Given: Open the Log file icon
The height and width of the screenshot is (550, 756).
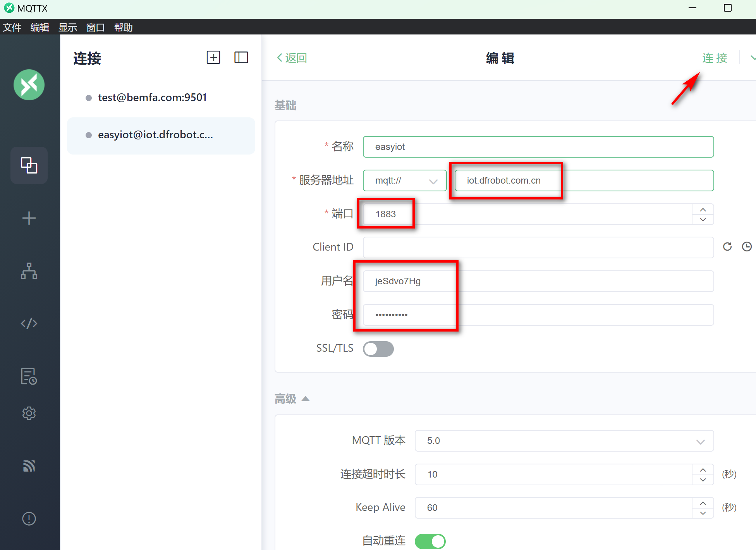Looking at the screenshot, I should 29,376.
